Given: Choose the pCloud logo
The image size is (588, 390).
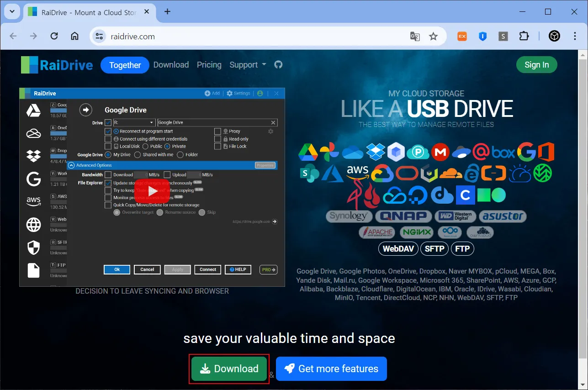Looking at the screenshot, I should [x=418, y=152].
